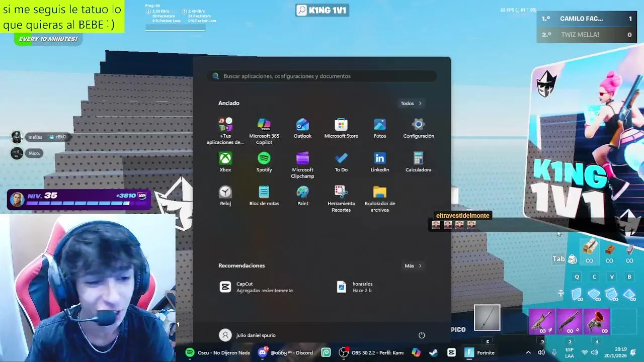Focus the Buscar aplicaciones search field
Viewport: 644px width, 362px height.
click(x=322, y=76)
